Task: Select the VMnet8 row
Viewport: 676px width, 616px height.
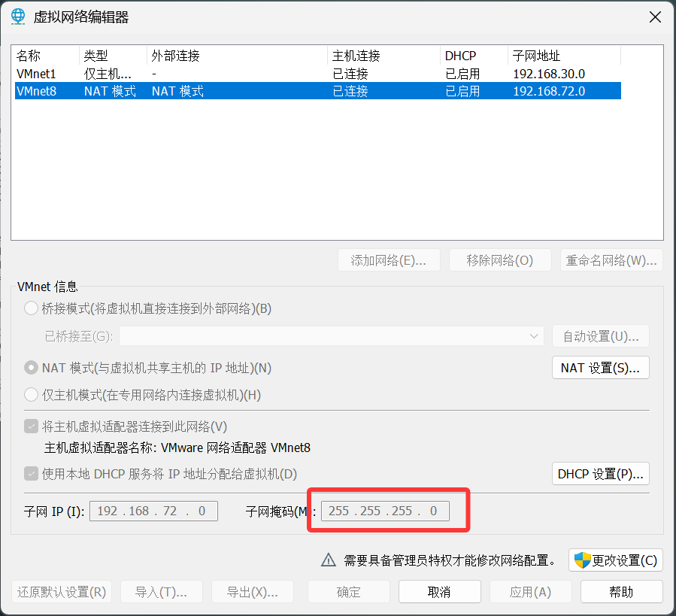Action: pos(318,91)
